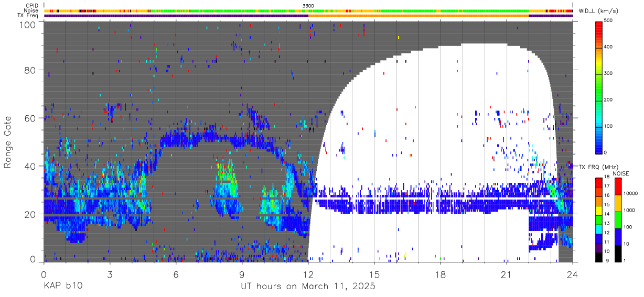Click width colorbar label 200

(608, 100)
